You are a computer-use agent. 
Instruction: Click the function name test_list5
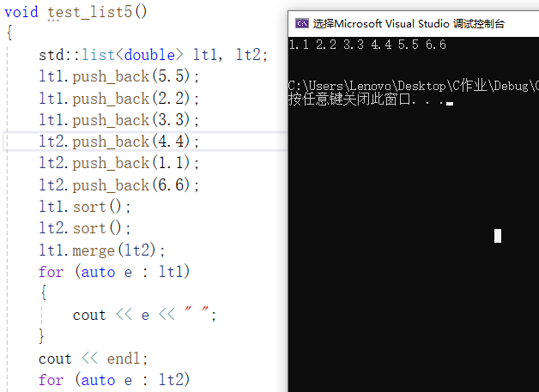[90, 12]
